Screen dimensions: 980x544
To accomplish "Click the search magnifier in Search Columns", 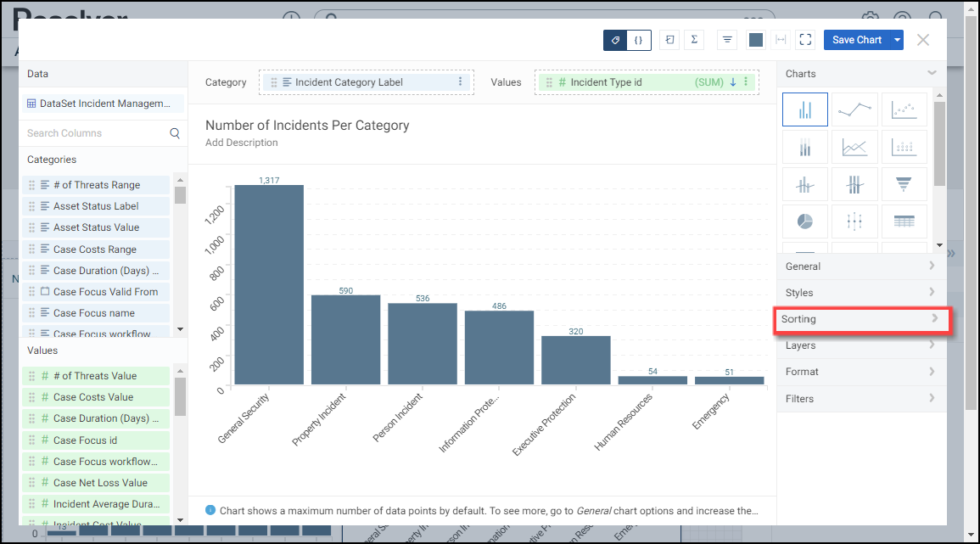I will tap(175, 133).
